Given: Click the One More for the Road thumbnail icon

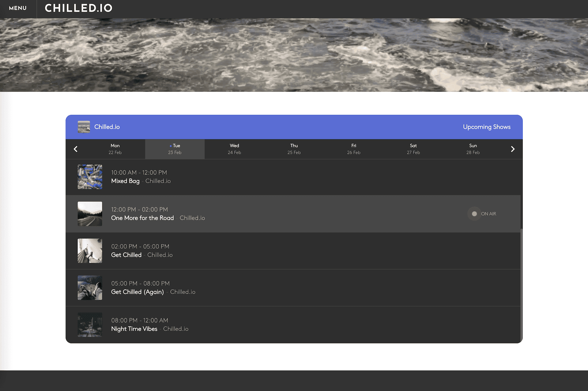Looking at the screenshot, I should coord(89,214).
